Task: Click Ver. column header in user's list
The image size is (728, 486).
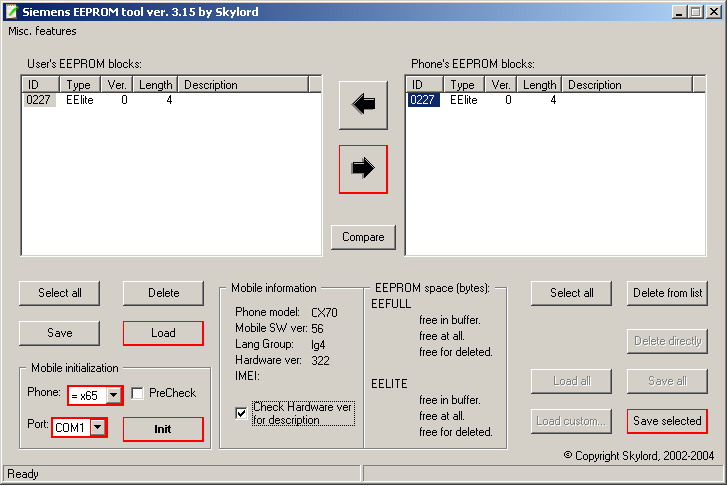Action: point(117,85)
